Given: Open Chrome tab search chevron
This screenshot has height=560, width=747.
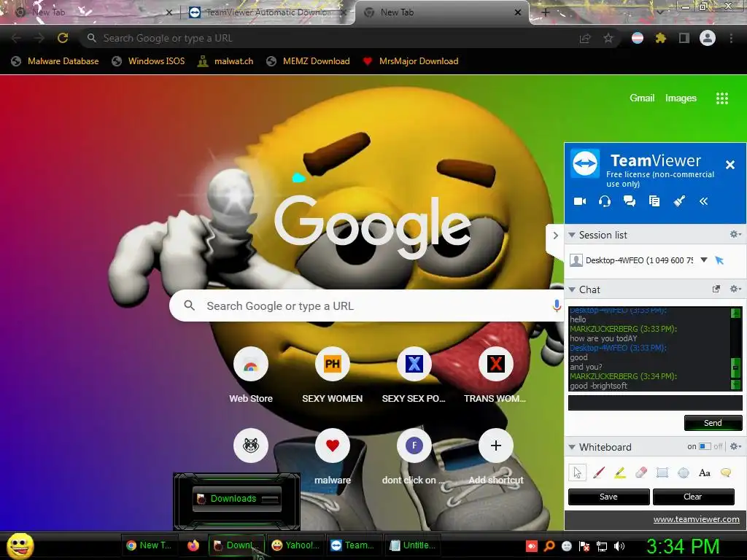Looking at the screenshot, I should (x=659, y=12).
